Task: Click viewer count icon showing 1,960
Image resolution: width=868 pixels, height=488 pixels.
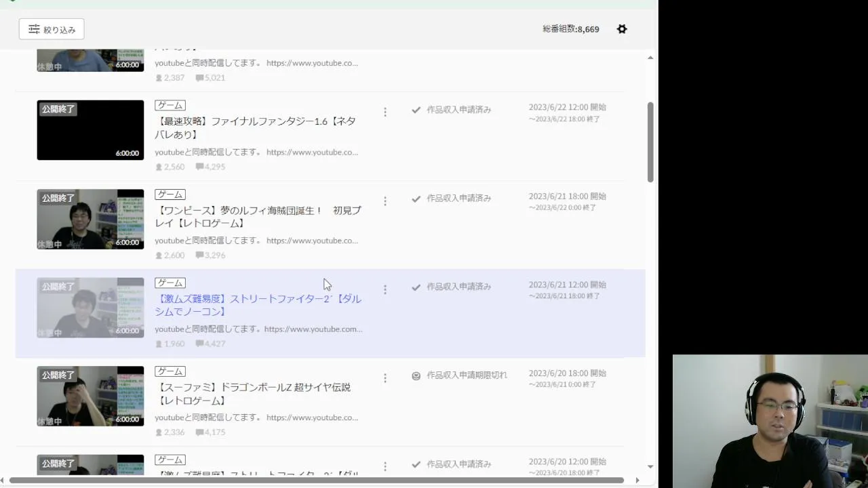Action: (159, 344)
